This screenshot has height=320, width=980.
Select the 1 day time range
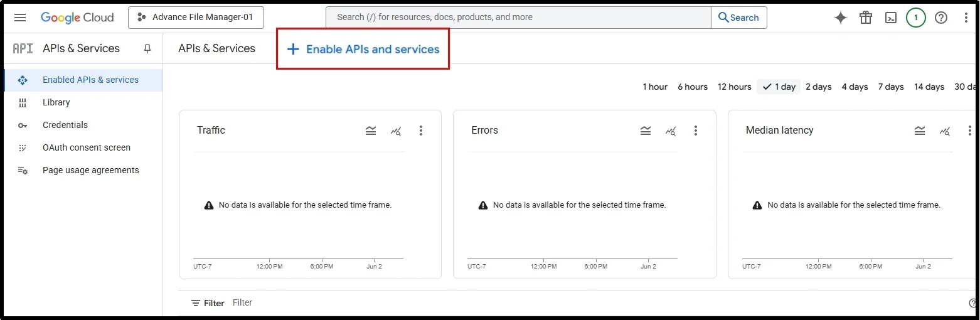779,87
